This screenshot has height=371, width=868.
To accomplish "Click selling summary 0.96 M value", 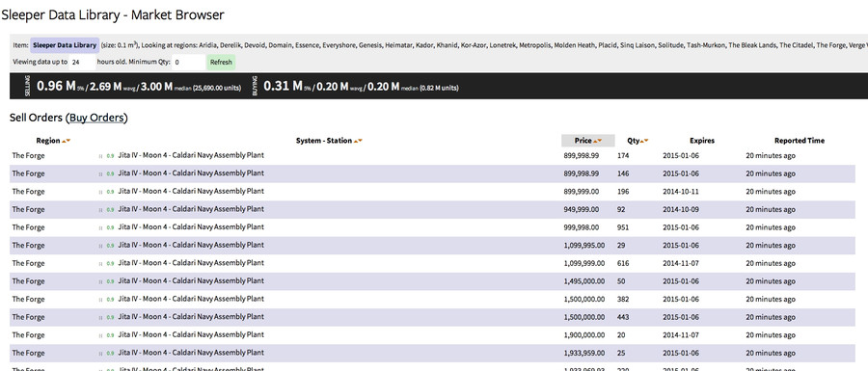I will tap(56, 86).
